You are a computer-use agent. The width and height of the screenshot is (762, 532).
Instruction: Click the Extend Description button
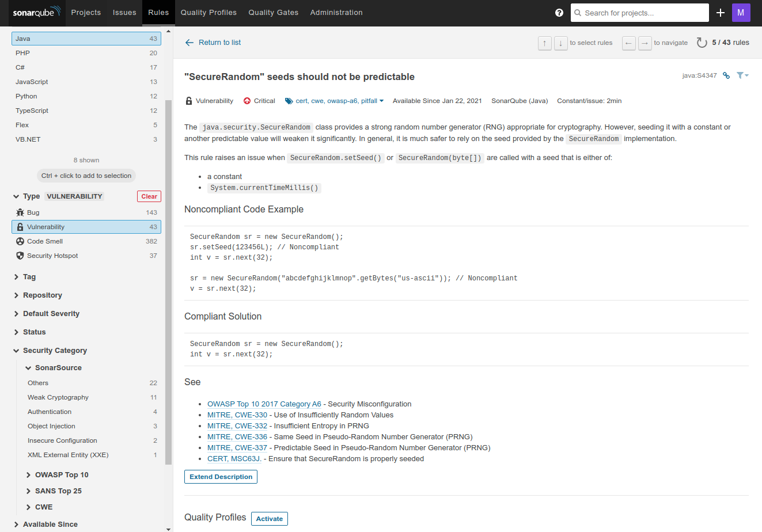(221, 477)
